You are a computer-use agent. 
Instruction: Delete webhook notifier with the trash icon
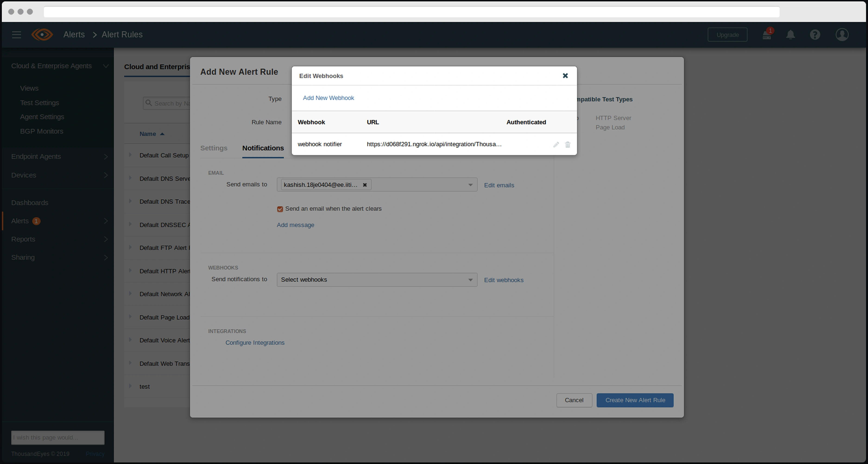click(568, 145)
